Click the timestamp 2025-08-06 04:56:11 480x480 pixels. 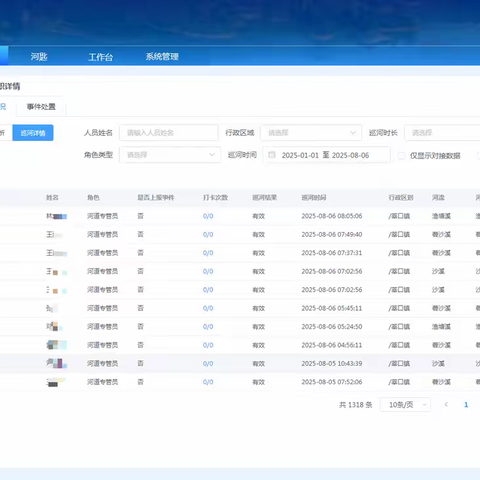pos(332,345)
